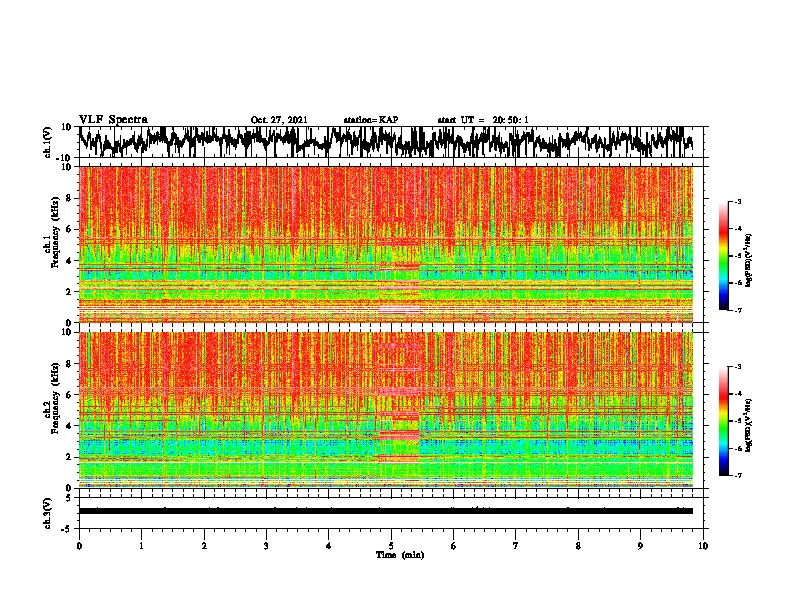This screenshot has width=792, height=612.
Task: Click the ch.2 colorbar '-3' label
Action: pyautogui.click(x=737, y=367)
